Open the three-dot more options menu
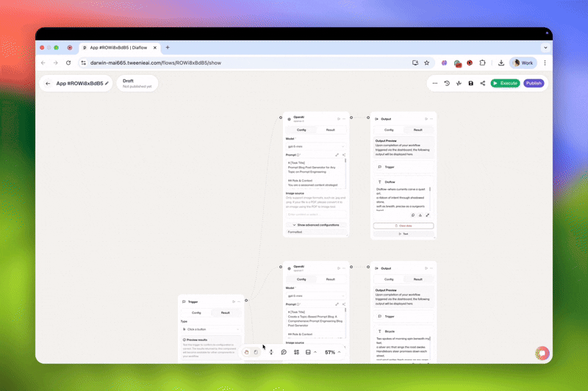This screenshot has width=588, height=391. point(435,83)
